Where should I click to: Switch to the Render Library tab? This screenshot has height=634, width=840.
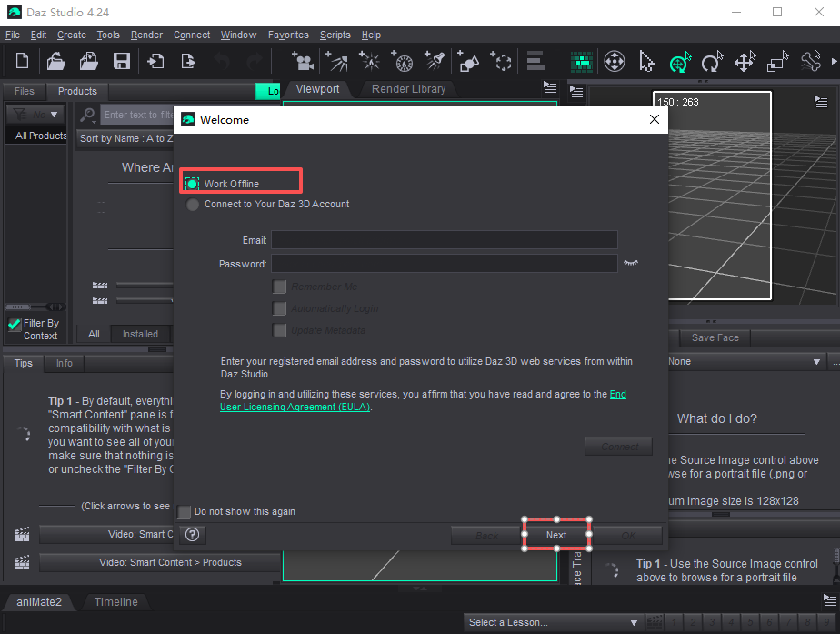(408, 89)
